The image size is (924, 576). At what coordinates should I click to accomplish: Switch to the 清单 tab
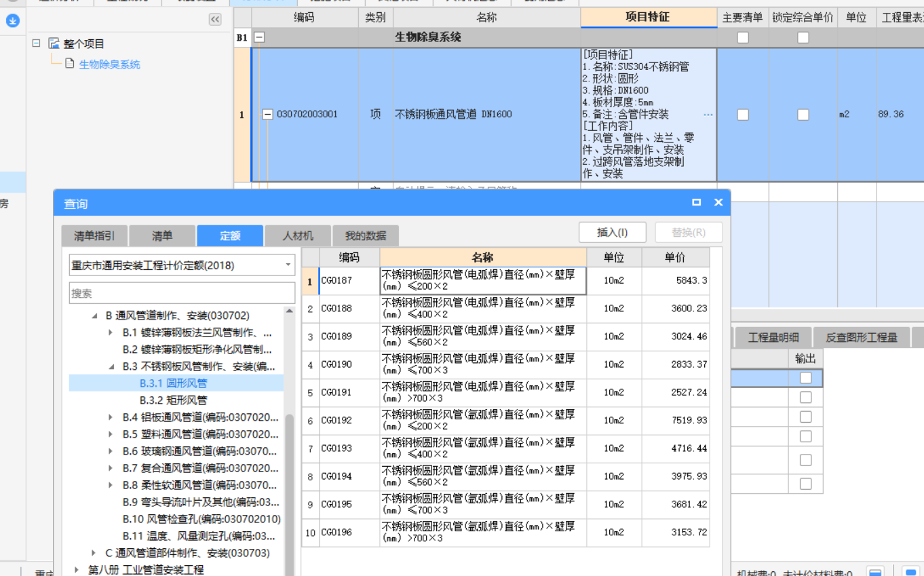pyautogui.click(x=162, y=235)
